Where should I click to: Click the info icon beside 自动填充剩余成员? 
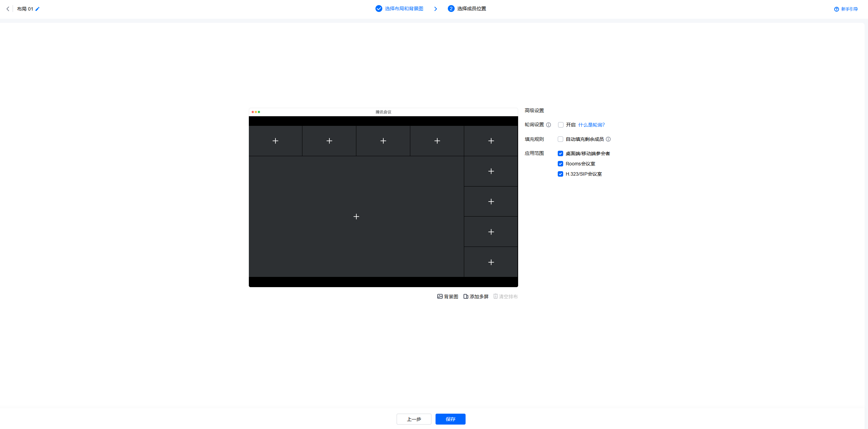point(608,139)
